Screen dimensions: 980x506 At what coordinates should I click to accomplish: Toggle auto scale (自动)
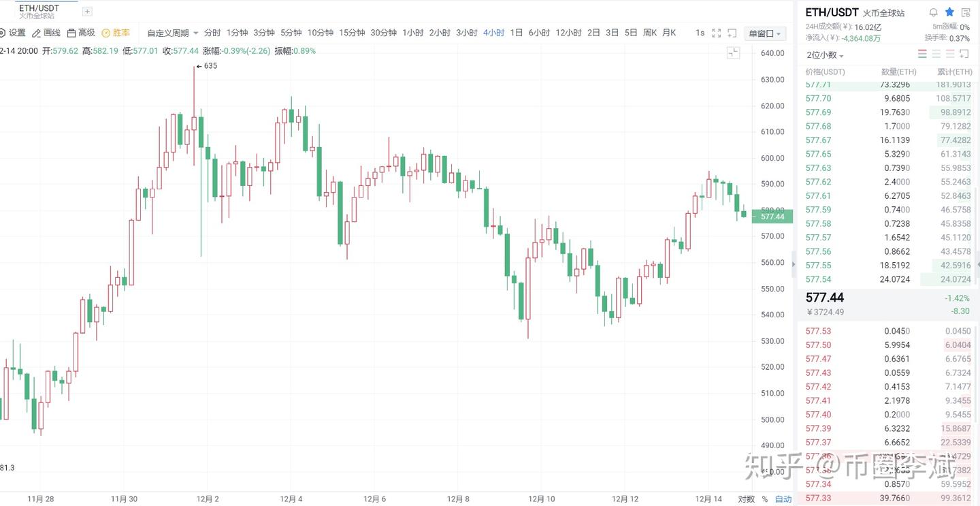point(783,499)
